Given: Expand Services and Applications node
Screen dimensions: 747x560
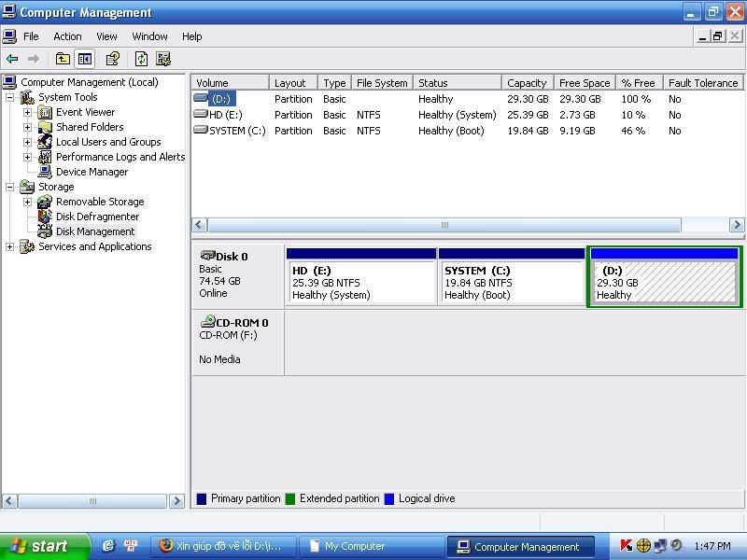Looking at the screenshot, I should 9,246.
